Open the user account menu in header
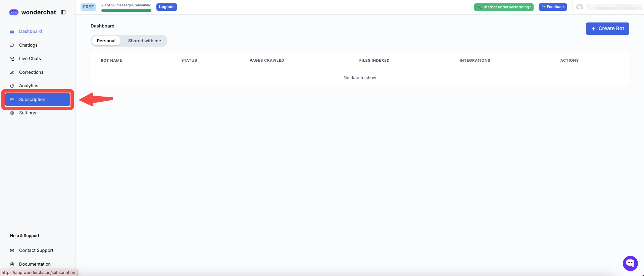Viewport: 644px width, 276px height. tap(607, 7)
